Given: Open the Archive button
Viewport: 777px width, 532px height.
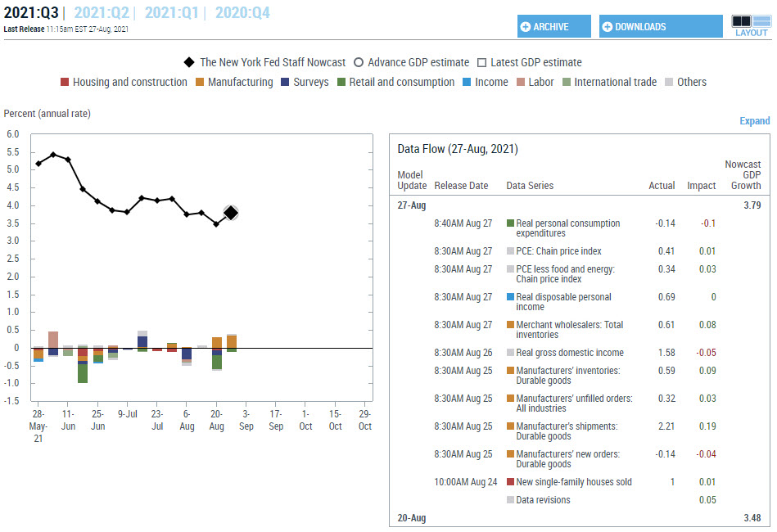Looking at the screenshot, I should pyautogui.click(x=553, y=27).
